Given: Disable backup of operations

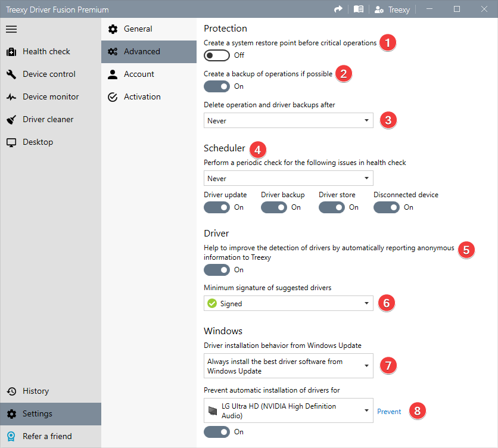Looking at the screenshot, I should tap(217, 86).
